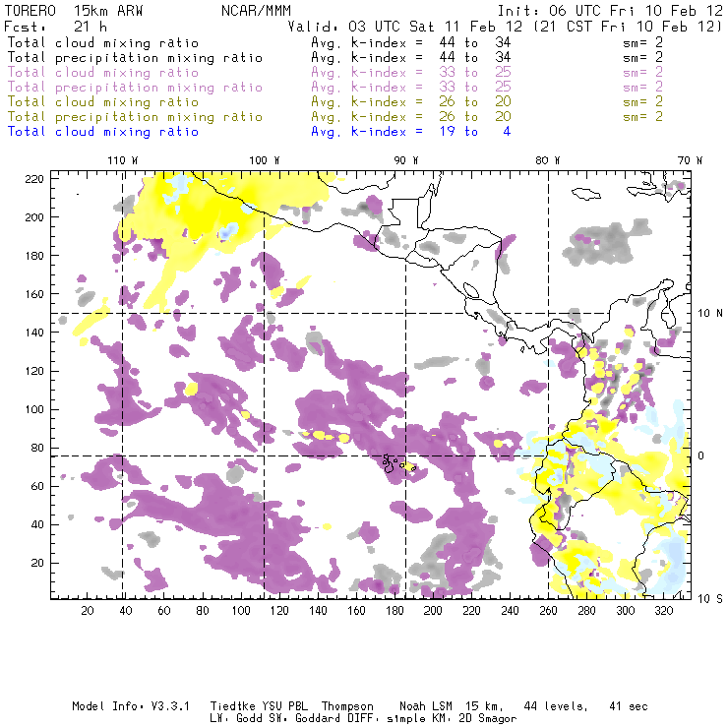Select the '10 N' latitude label
This screenshot has width=728, height=728.
(x=710, y=314)
